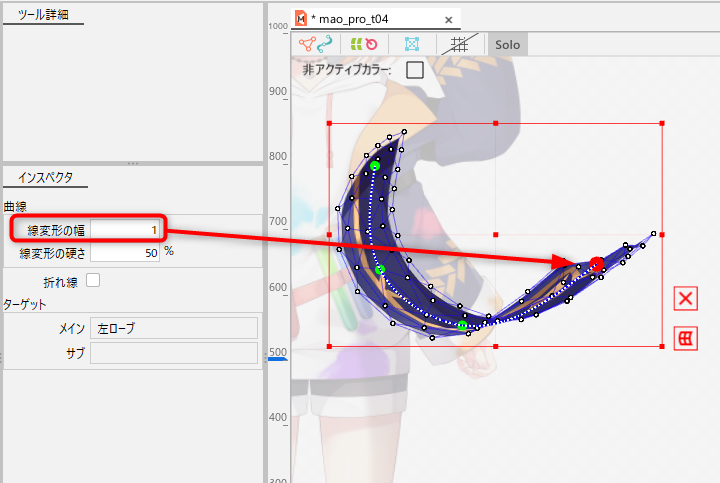Click the 線変形の硬さ input field
Screen dimensions: 720x483
point(125,253)
